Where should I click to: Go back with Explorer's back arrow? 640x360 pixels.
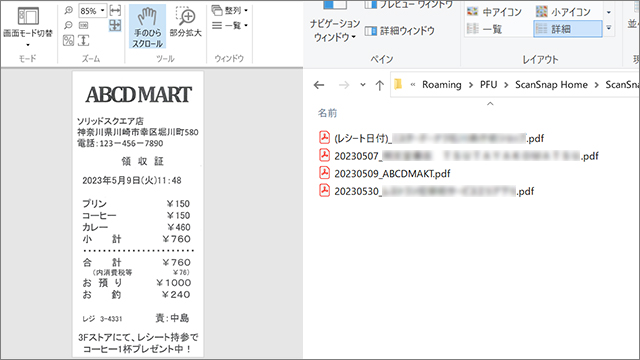point(319,85)
